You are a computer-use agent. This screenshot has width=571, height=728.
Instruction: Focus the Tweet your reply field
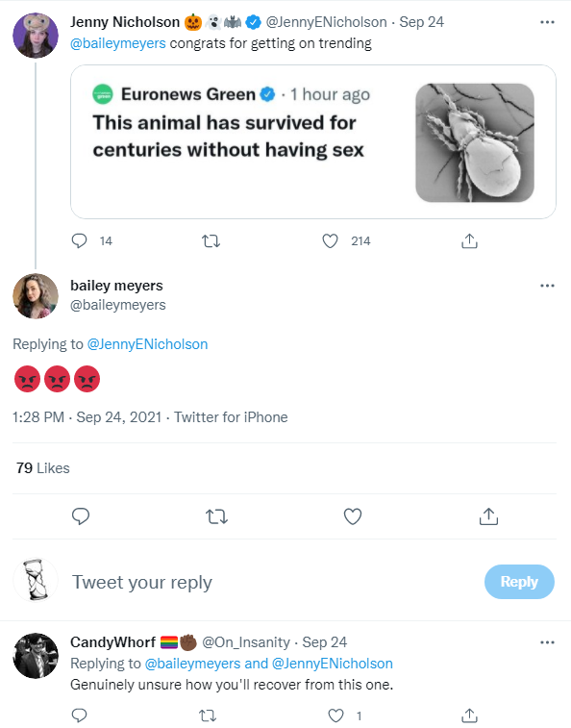274,582
